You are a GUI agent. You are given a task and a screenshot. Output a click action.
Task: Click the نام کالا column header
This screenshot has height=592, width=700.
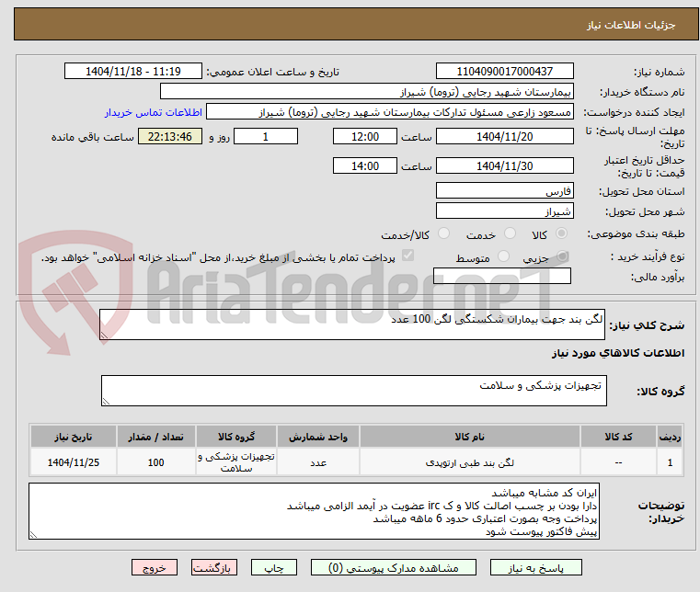[470, 437]
